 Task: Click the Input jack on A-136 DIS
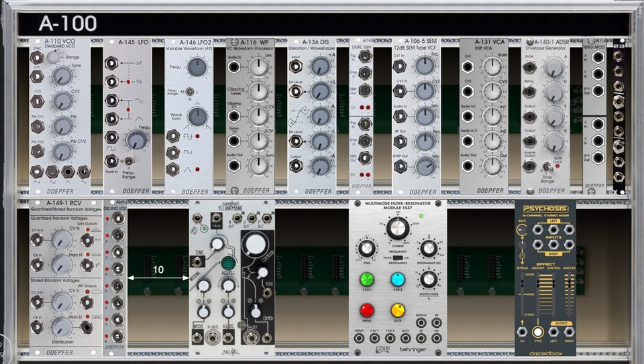[x=296, y=66]
